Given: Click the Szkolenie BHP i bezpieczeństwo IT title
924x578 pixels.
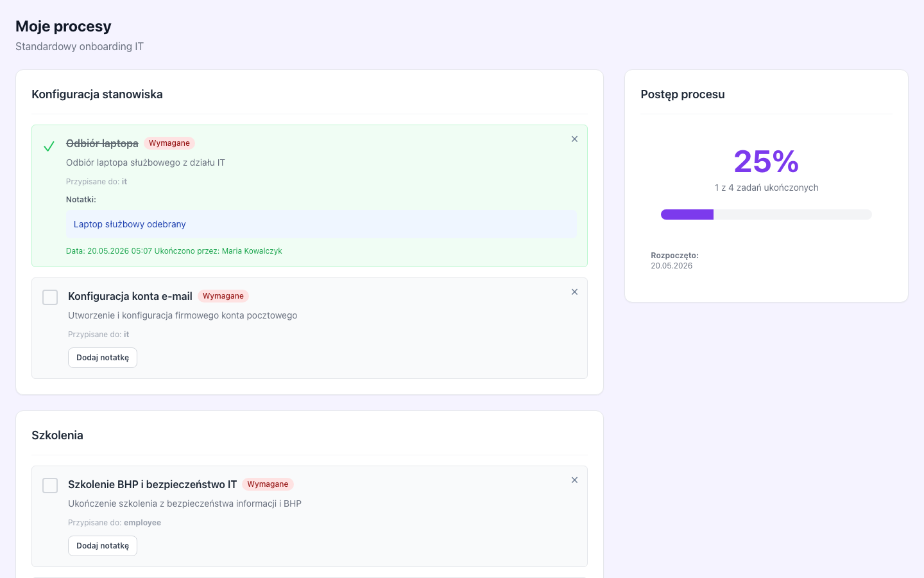Looking at the screenshot, I should click(x=153, y=484).
